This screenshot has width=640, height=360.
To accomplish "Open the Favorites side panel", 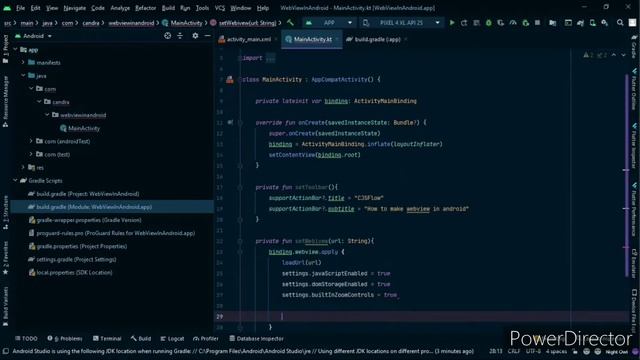I will (5, 258).
